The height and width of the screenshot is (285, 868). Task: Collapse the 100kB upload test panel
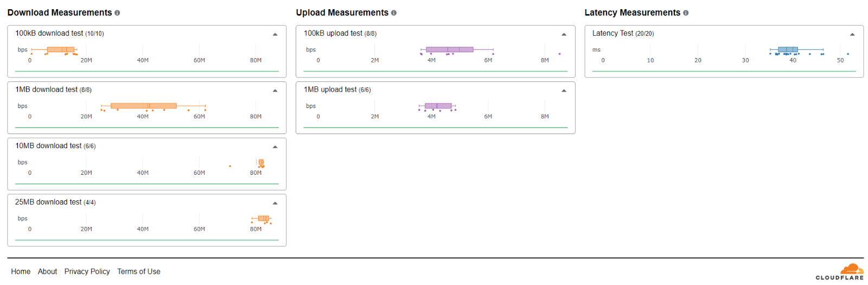coord(564,34)
